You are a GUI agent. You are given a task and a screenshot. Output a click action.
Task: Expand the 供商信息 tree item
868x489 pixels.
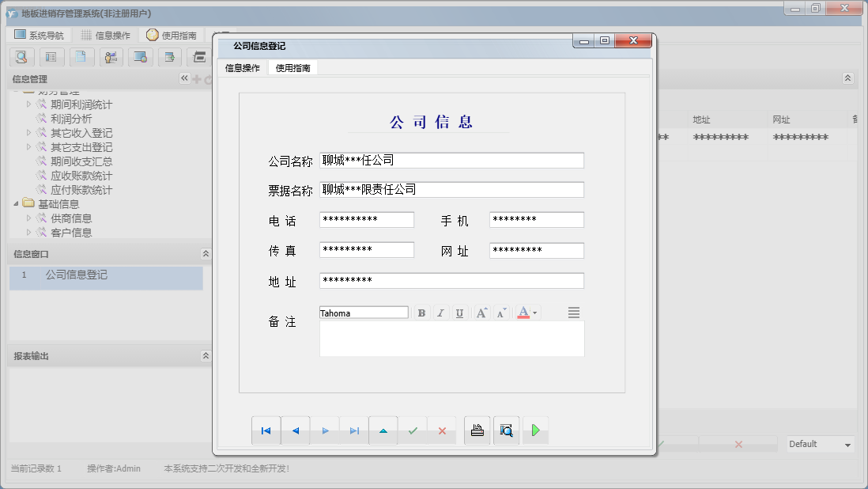point(28,218)
